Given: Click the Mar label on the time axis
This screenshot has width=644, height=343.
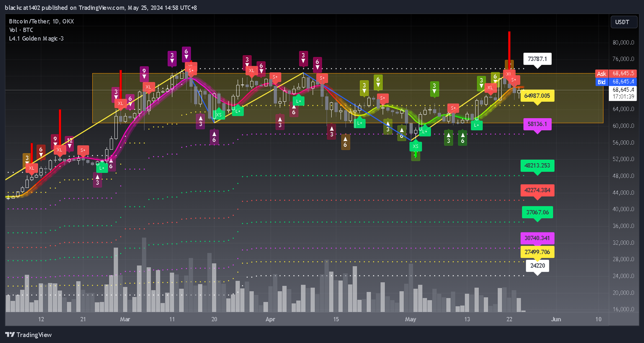Looking at the screenshot, I should pos(125,319).
